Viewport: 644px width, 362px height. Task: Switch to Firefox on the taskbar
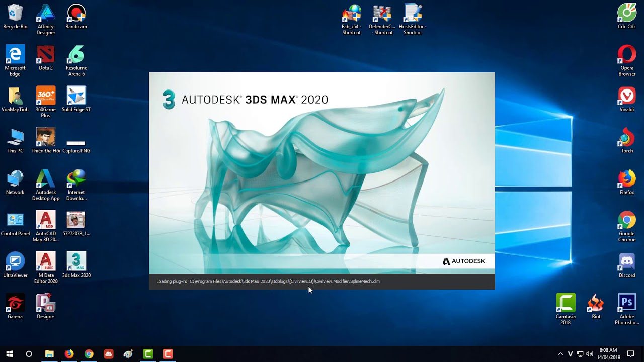pyautogui.click(x=69, y=354)
